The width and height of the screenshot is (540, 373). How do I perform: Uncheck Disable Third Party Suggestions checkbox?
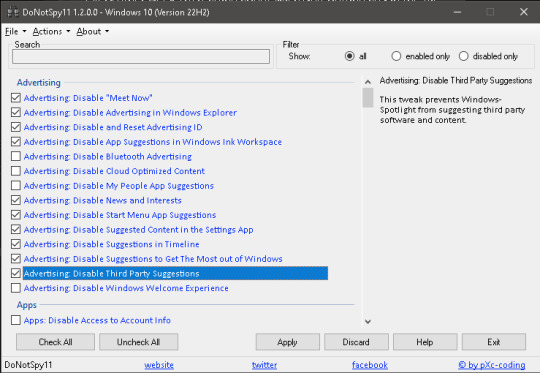click(x=16, y=273)
